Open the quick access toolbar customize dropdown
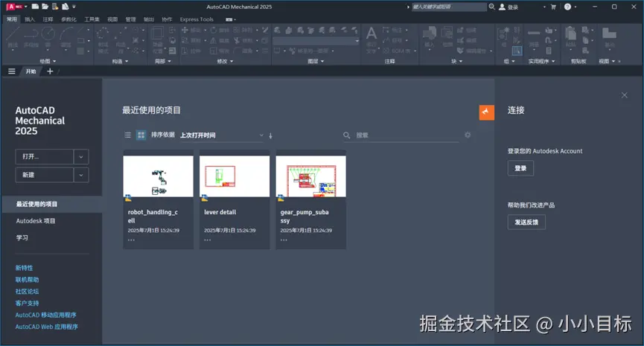 tap(74, 7)
